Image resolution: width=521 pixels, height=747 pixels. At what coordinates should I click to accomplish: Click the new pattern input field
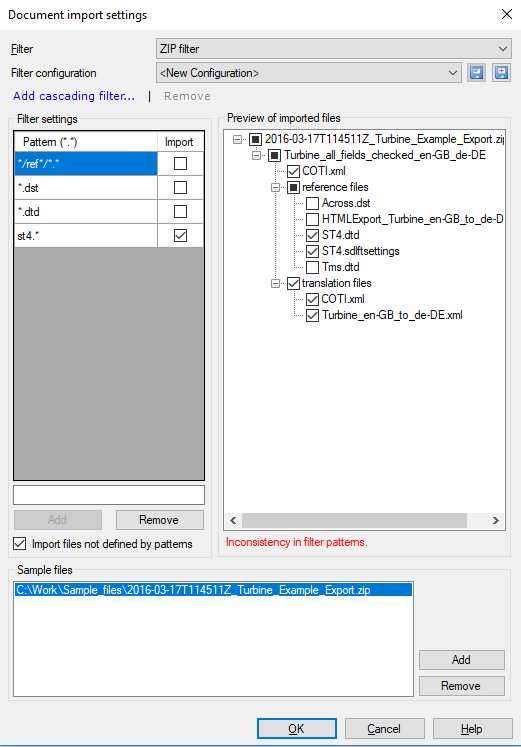[x=109, y=495]
